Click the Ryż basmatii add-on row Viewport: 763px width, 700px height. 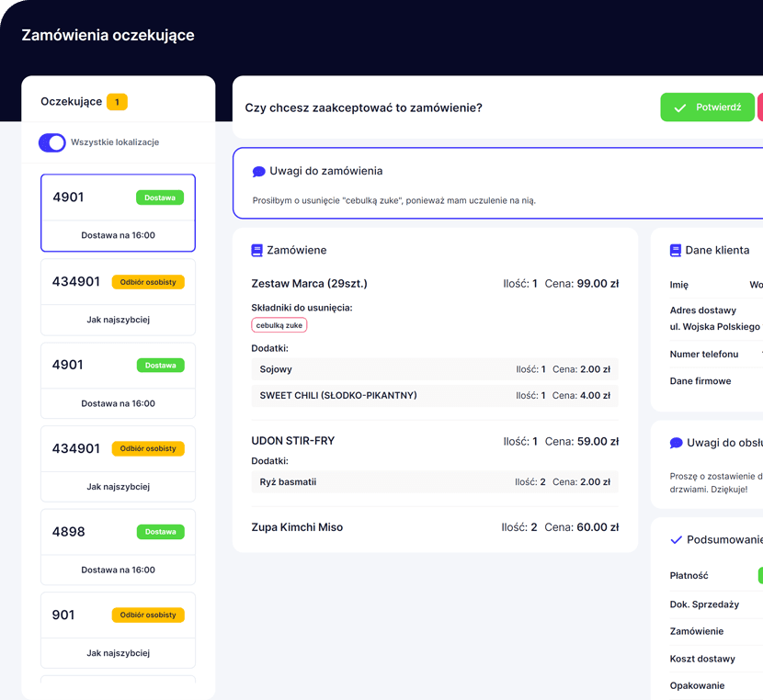click(x=435, y=481)
